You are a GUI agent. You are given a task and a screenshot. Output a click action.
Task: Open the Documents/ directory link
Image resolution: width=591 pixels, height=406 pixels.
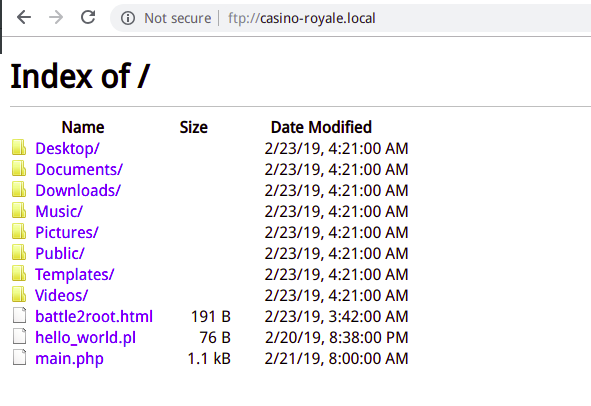79,170
